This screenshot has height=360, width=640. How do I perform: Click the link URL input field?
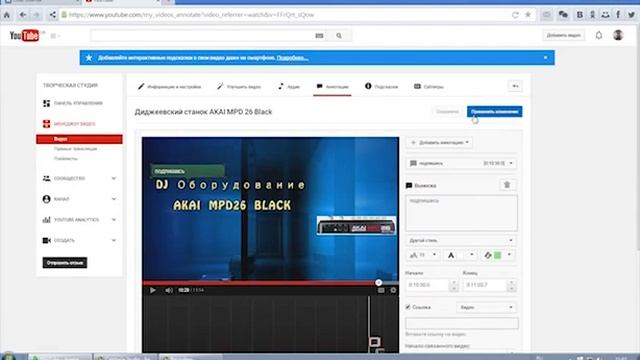(x=462, y=323)
